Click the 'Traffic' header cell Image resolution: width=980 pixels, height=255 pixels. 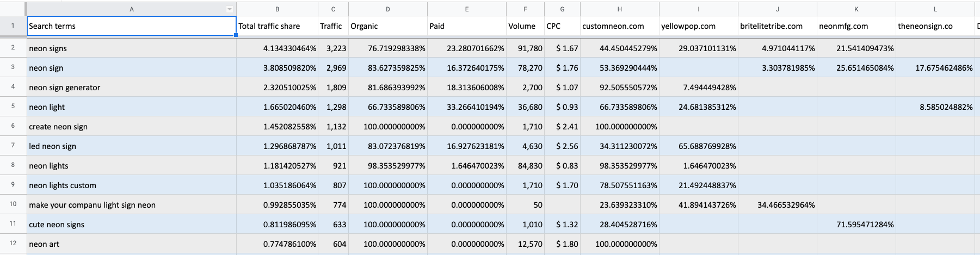click(333, 26)
